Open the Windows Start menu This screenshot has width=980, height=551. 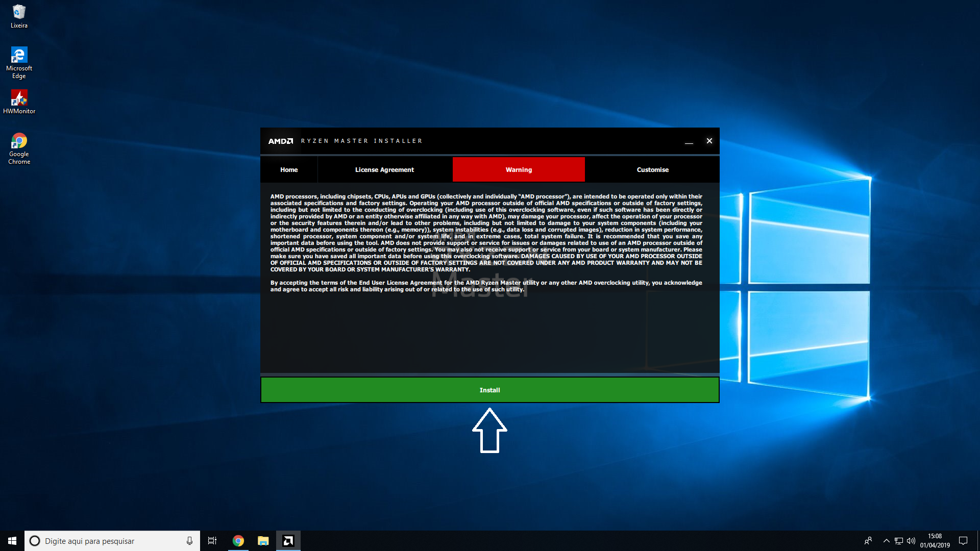(12, 541)
